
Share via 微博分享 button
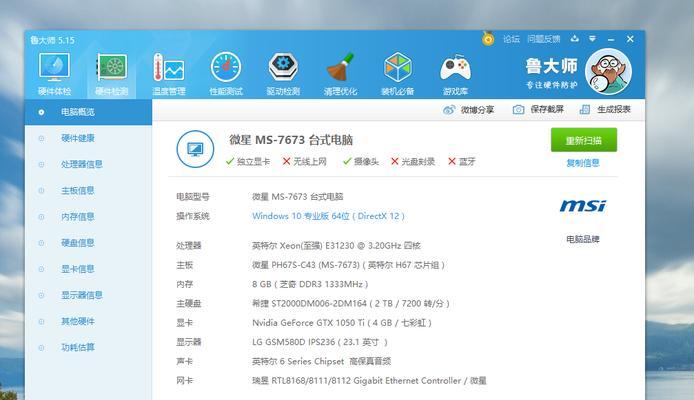point(468,110)
